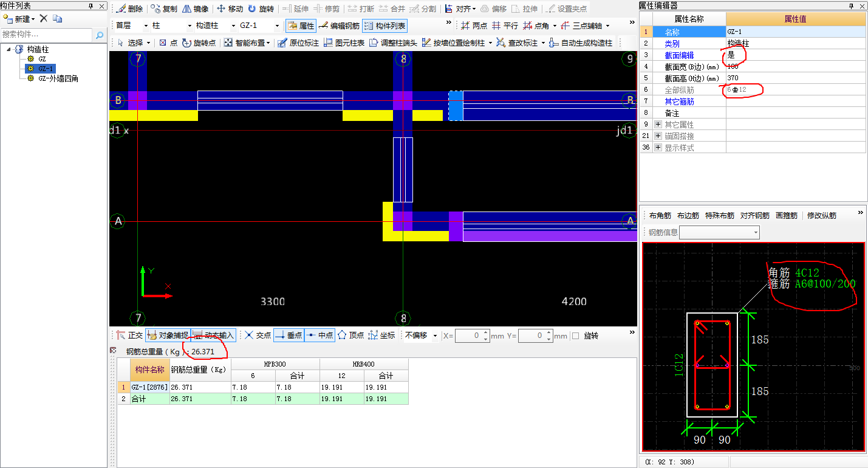868x468 pixels.
Task: Check the 旋转 (rotate) checkbox
Action: tap(575, 336)
